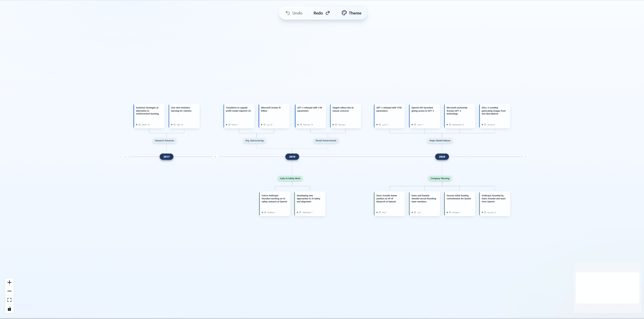Image resolution: width=644 pixels, height=319 pixels.
Task: Open the Secures initial funding card
Action: coord(460,204)
